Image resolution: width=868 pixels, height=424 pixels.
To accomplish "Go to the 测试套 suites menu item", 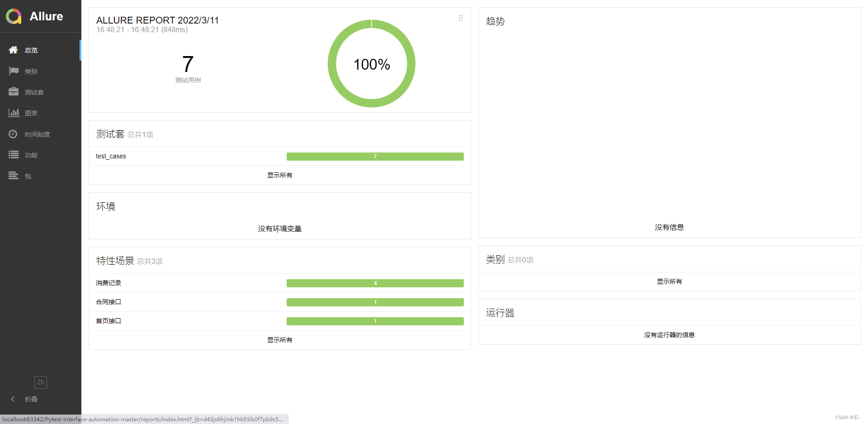I will pos(40,92).
